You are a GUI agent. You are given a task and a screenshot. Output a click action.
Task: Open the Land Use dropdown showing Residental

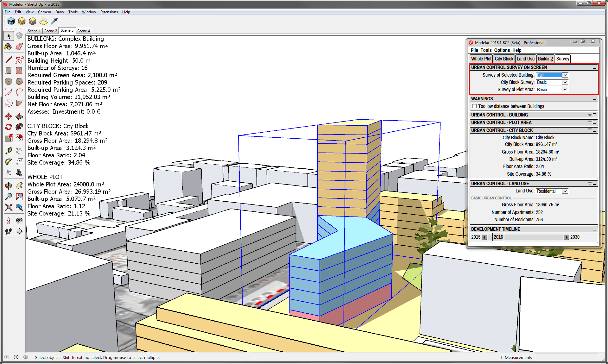click(565, 191)
